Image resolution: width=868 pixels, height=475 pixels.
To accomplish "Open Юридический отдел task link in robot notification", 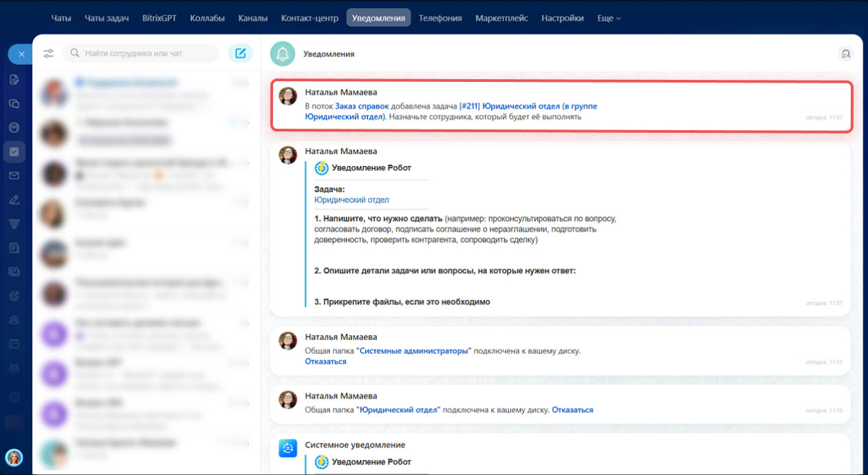I will coord(351,200).
